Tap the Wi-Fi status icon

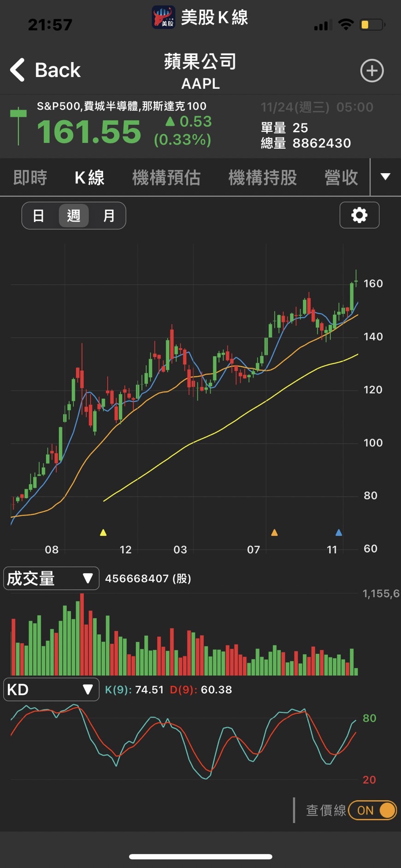click(x=346, y=24)
